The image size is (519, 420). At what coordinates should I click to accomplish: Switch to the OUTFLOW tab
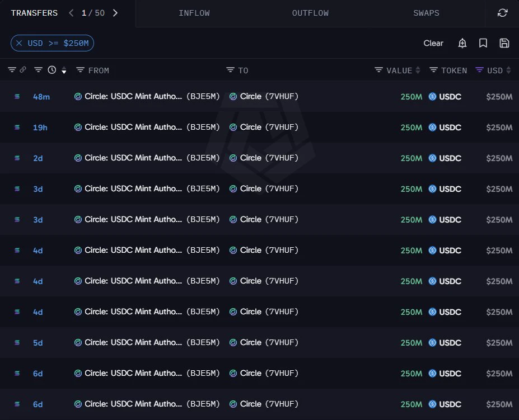[310, 13]
